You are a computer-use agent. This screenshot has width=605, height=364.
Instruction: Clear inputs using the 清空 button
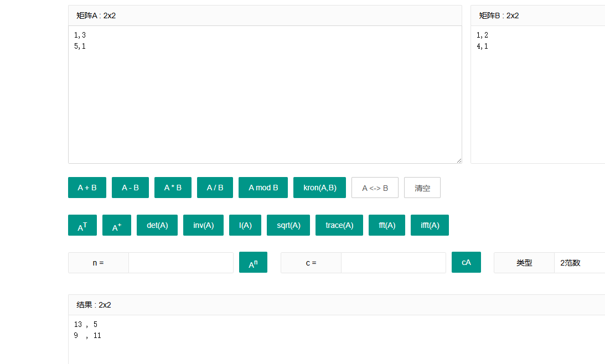[422, 188]
